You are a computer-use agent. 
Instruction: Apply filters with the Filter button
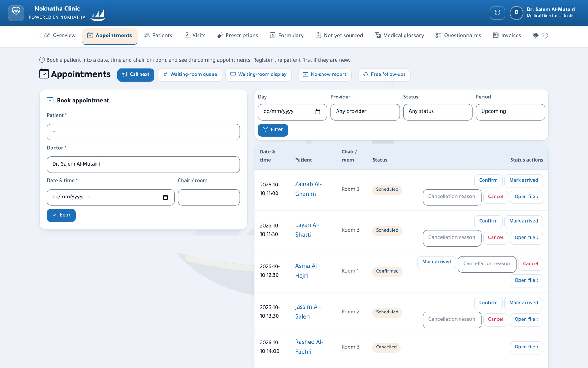pyautogui.click(x=273, y=130)
